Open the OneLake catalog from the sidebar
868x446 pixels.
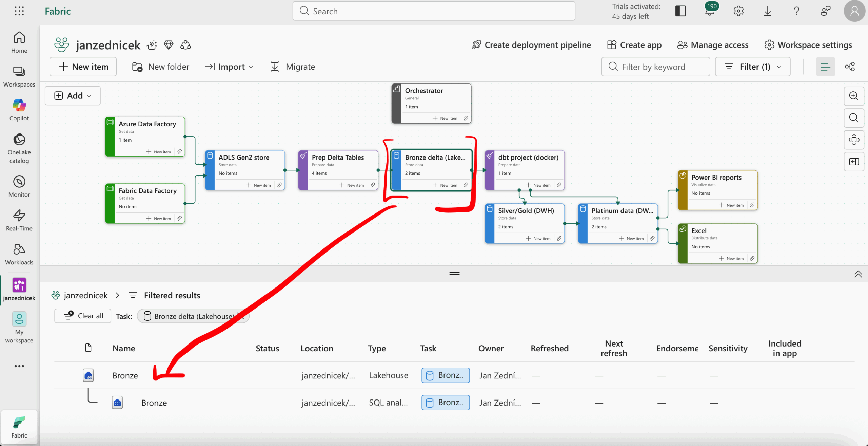pyautogui.click(x=19, y=148)
